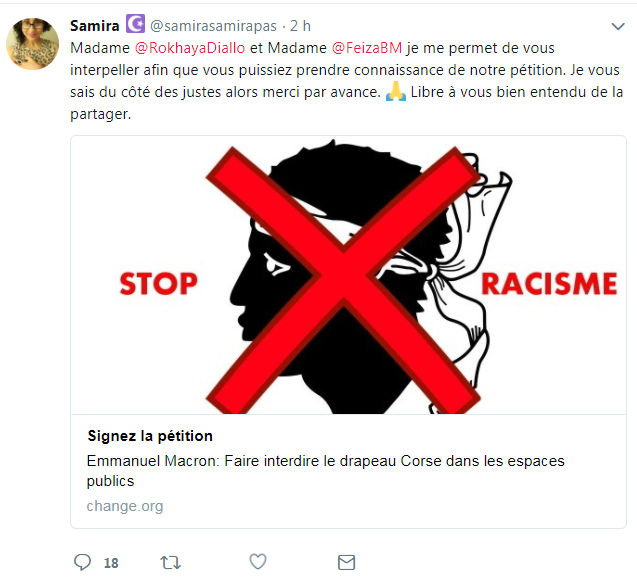Retweet this post with the arrows icon
The height and width of the screenshot is (581, 637).
pos(170,562)
